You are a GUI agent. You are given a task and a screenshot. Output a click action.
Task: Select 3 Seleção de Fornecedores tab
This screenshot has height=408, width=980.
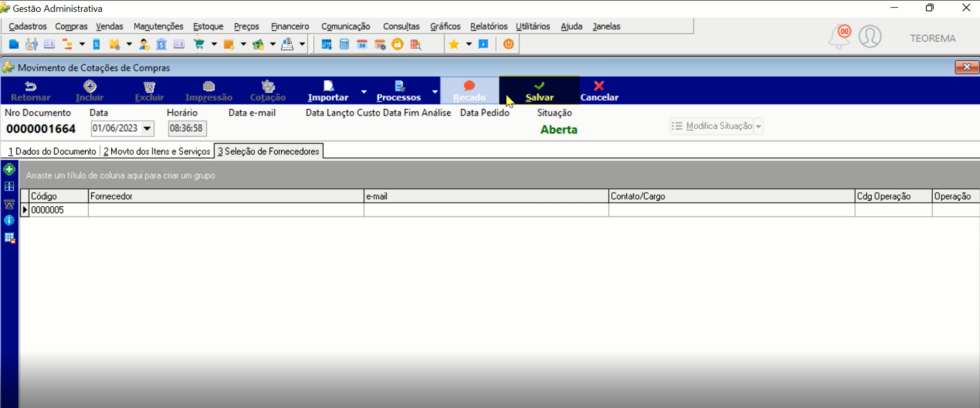coord(268,151)
